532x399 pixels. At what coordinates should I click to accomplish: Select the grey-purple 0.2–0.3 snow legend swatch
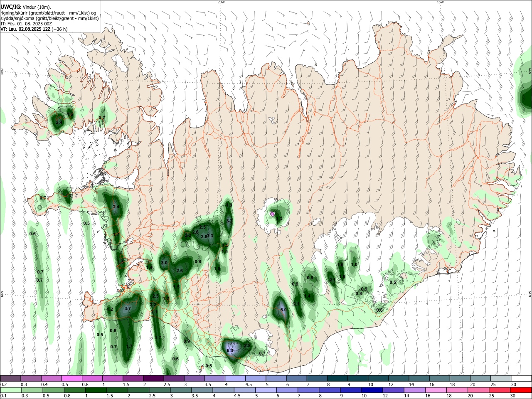(x=11, y=378)
